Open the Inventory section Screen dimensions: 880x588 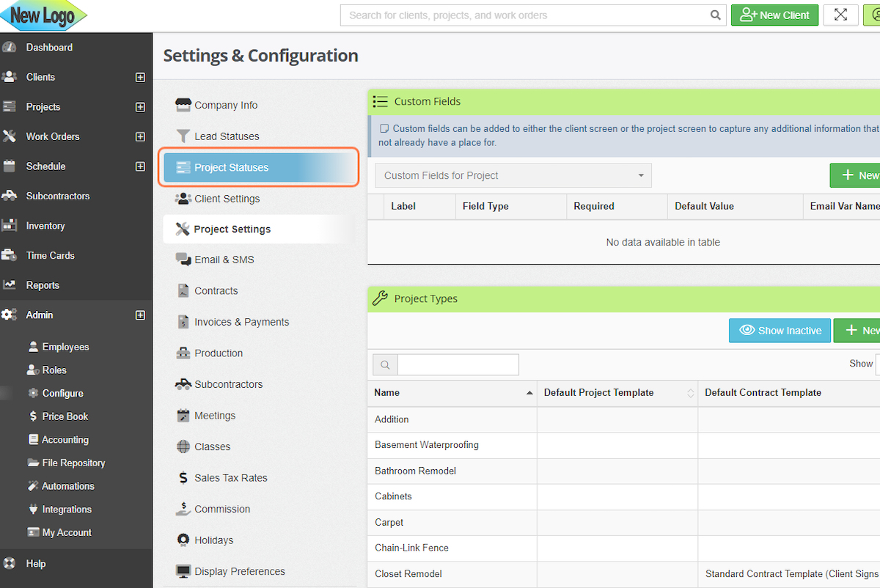pyautogui.click(x=44, y=225)
